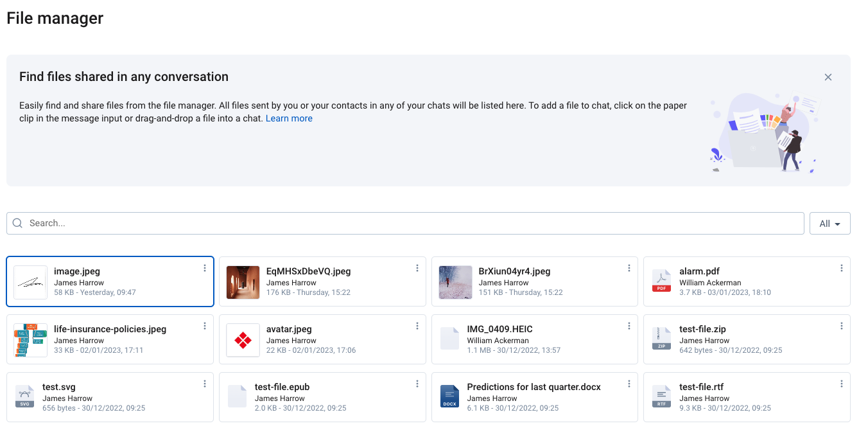The height and width of the screenshot is (428, 868).
Task: Click the ZIP icon of test-file.zip
Action: pos(661,339)
